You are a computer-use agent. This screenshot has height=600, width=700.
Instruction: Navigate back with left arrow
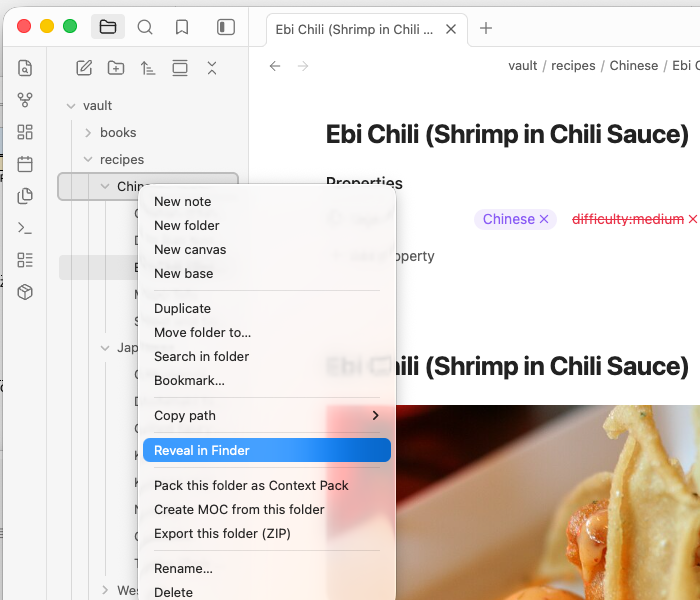click(275, 66)
